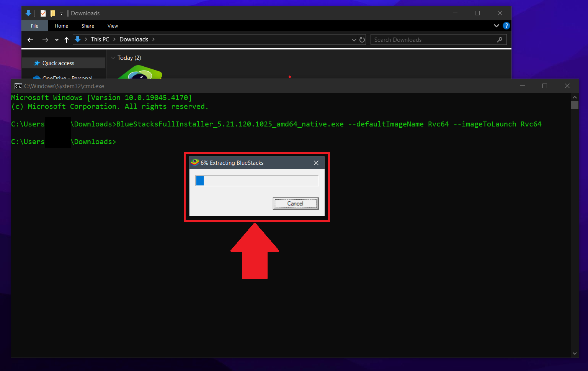Click the BlueStacks icon in the dialog title bar

click(x=195, y=163)
